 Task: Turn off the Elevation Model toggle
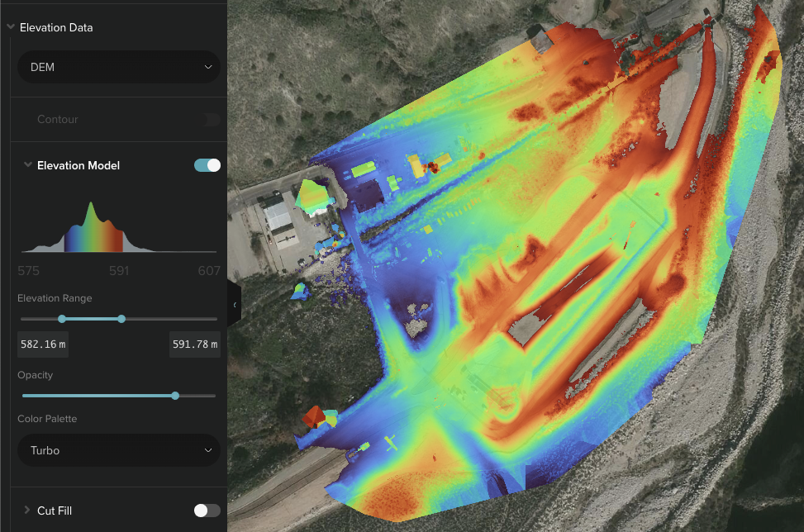tap(207, 165)
